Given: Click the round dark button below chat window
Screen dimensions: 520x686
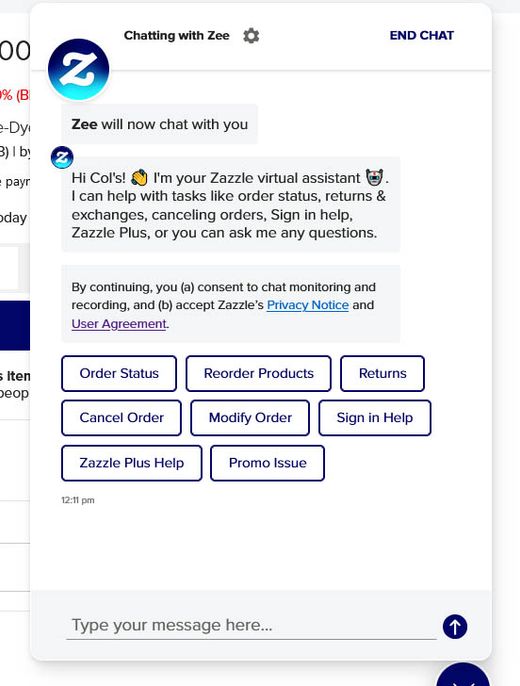Looking at the screenshot, I should [463, 674].
